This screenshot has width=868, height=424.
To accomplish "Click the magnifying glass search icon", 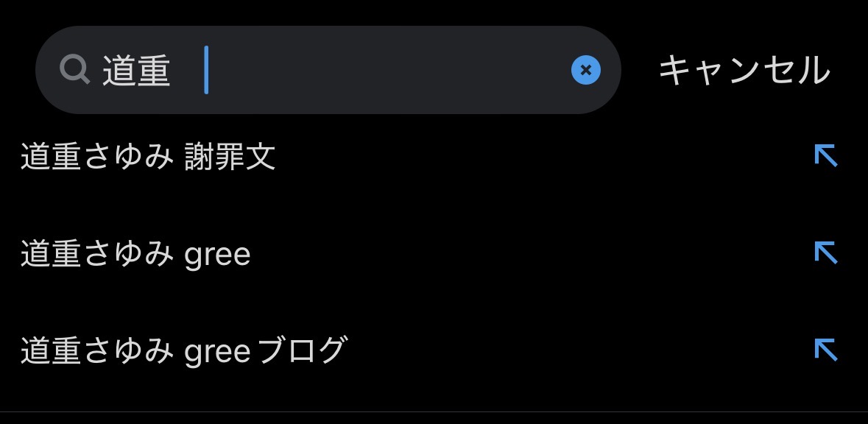I will click(x=75, y=70).
